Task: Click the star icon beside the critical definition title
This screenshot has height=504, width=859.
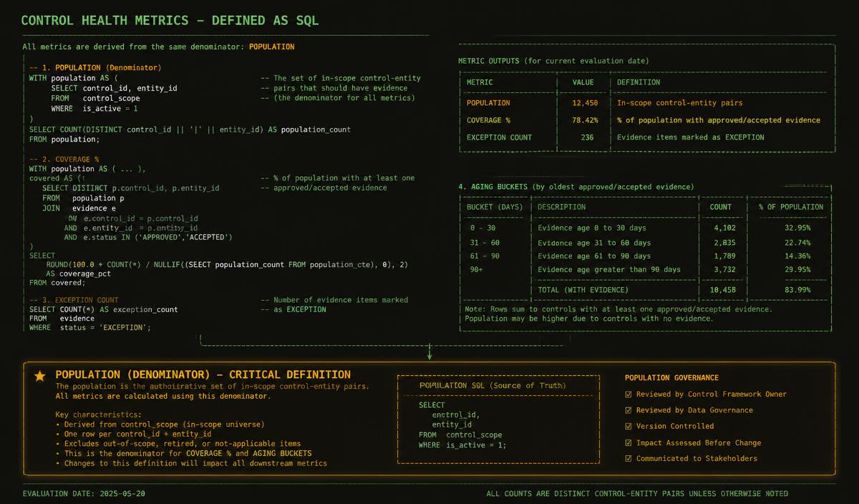Action: tap(40, 376)
